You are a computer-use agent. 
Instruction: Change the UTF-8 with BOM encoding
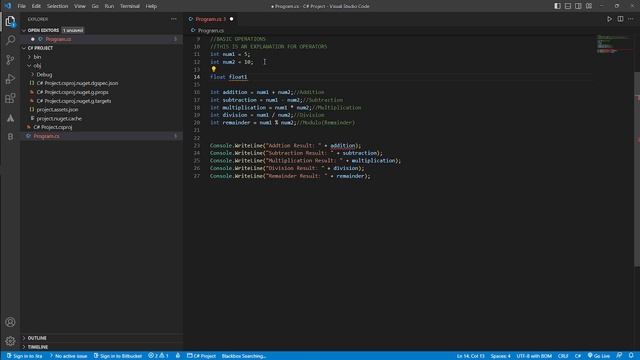[x=534, y=356]
